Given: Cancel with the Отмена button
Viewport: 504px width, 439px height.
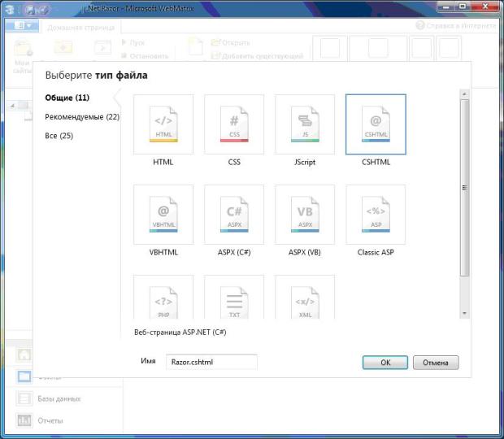Looking at the screenshot, I should click(436, 363).
